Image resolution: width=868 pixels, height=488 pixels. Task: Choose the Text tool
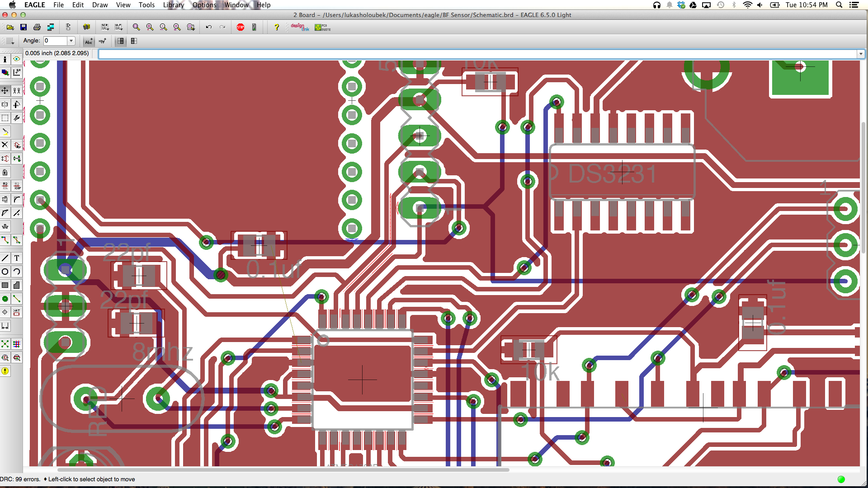pyautogui.click(x=17, y=258)
